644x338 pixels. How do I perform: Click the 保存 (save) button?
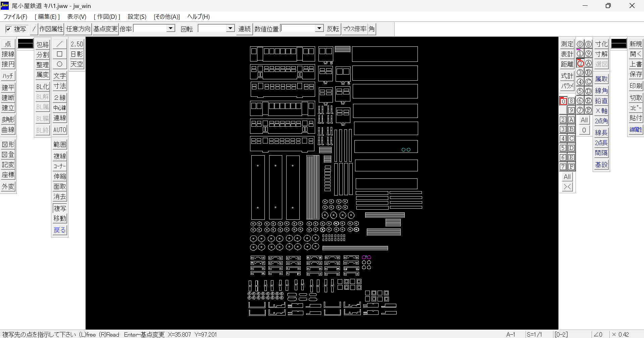coord(636,74)
